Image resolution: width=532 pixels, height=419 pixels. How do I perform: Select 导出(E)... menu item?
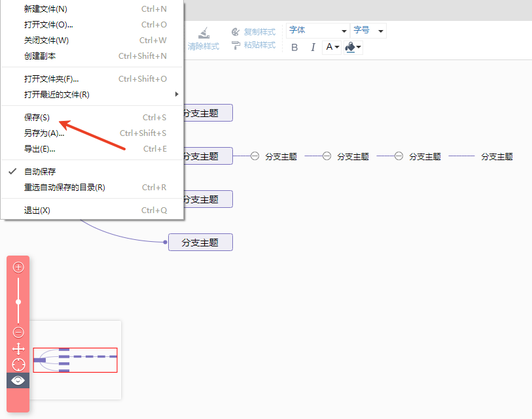pos(92,149)
